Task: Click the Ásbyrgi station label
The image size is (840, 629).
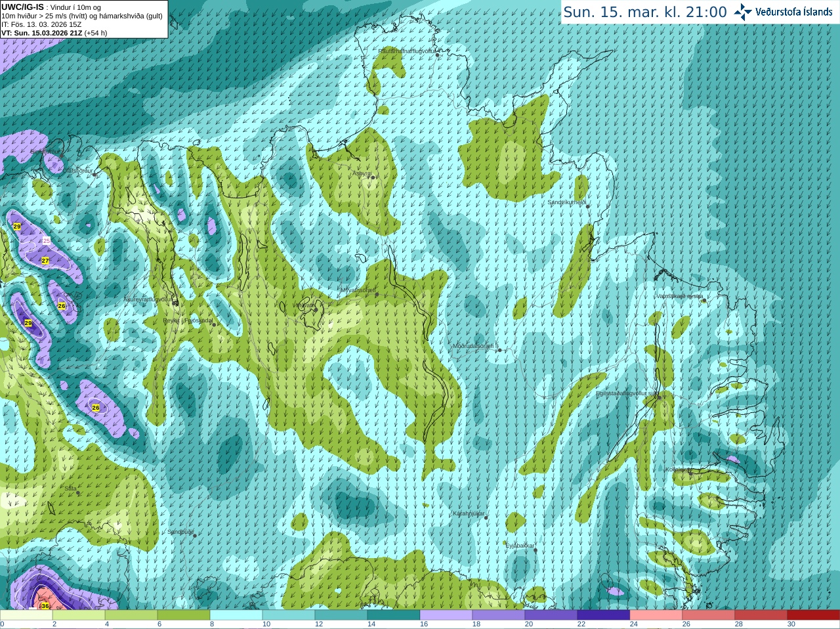Action: coord(362,173)
